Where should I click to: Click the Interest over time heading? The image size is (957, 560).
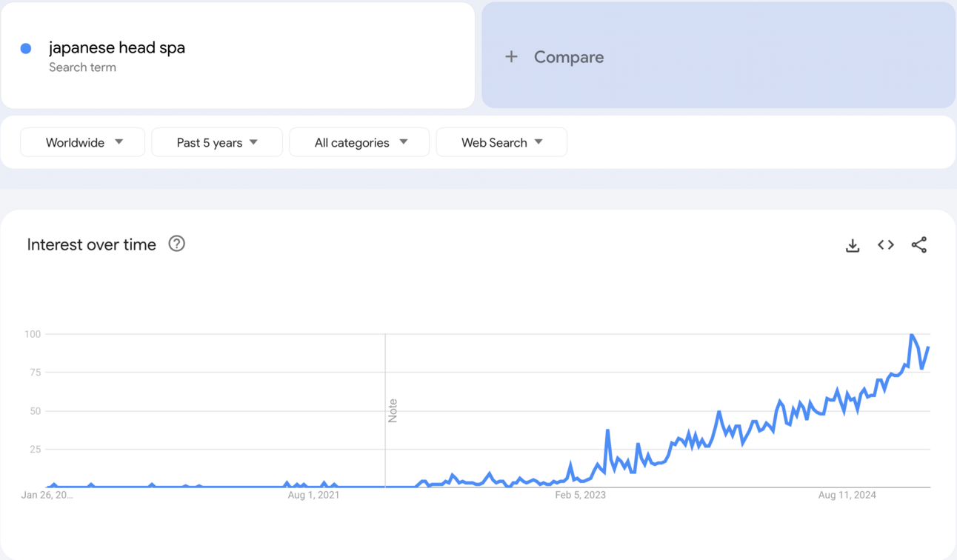92,244
